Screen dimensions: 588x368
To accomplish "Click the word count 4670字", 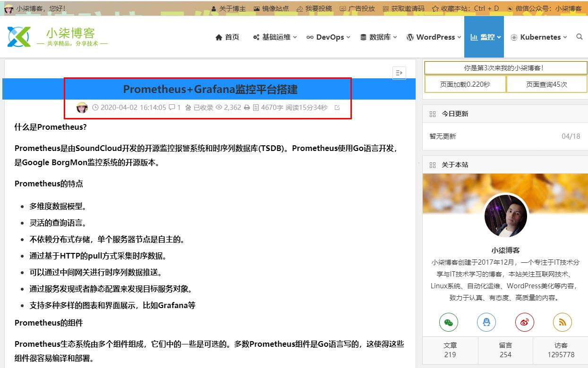I will click(272, 108).
